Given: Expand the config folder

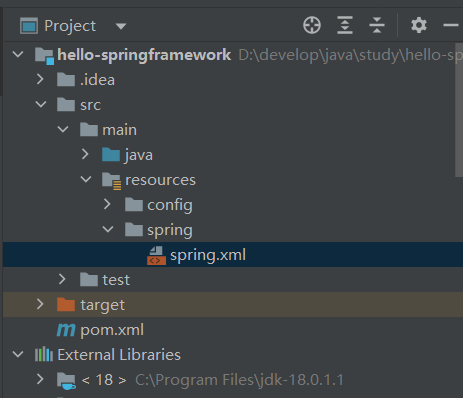Looking at the screenshot, I should (107, 204).
